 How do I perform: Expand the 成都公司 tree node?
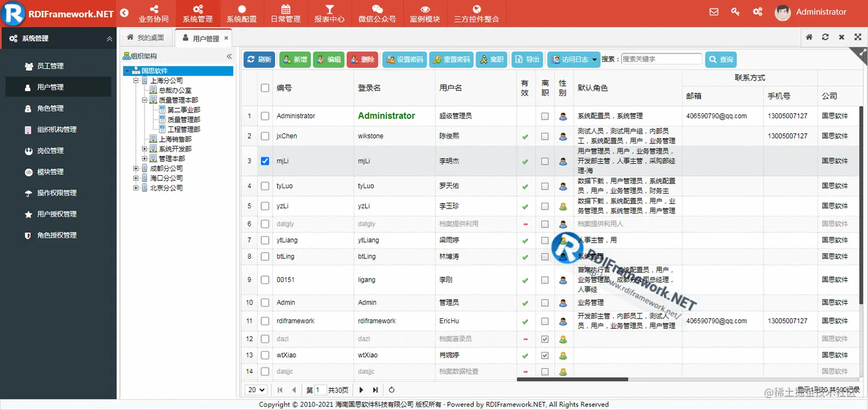(134, 168)
